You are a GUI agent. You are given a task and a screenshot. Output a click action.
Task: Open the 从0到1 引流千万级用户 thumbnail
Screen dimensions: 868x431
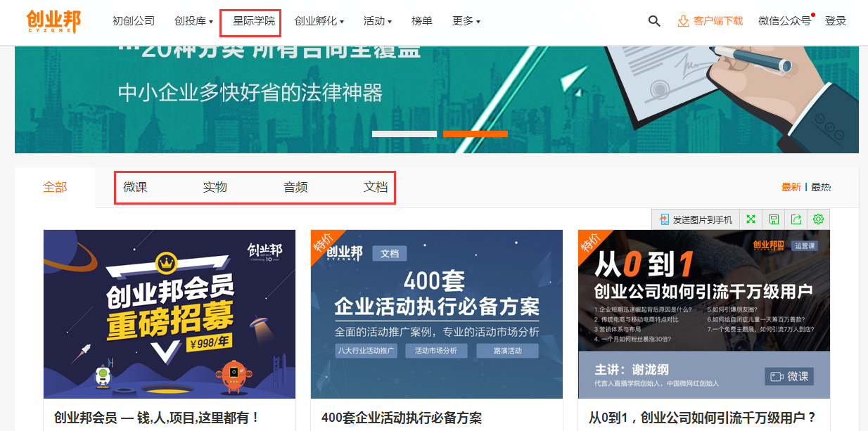tap(704, 314)
